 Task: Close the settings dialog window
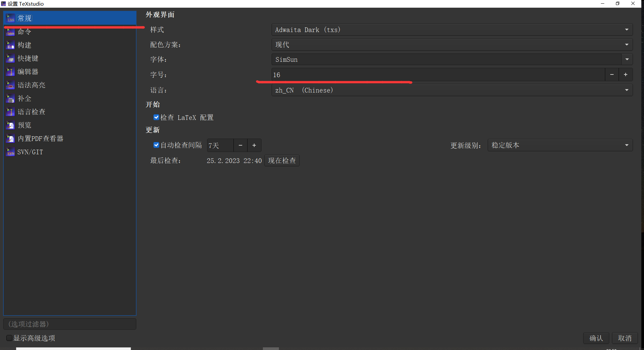[633, 4]
